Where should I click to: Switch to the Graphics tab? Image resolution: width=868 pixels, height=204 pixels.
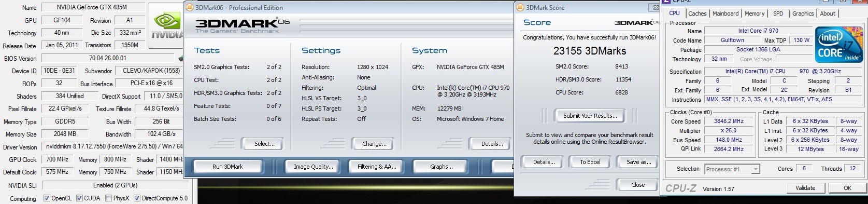(x=803, y=13)
